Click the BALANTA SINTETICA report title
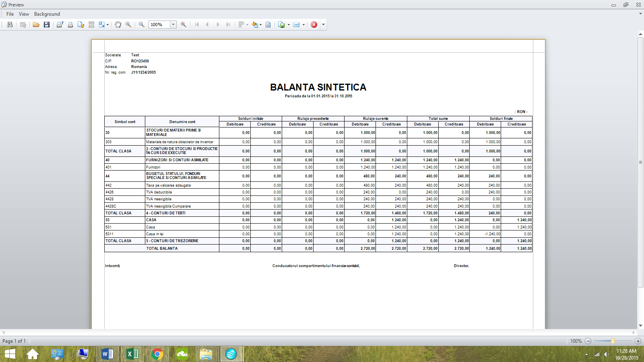This screenshot has height=362, width=644. click(318, 87)
